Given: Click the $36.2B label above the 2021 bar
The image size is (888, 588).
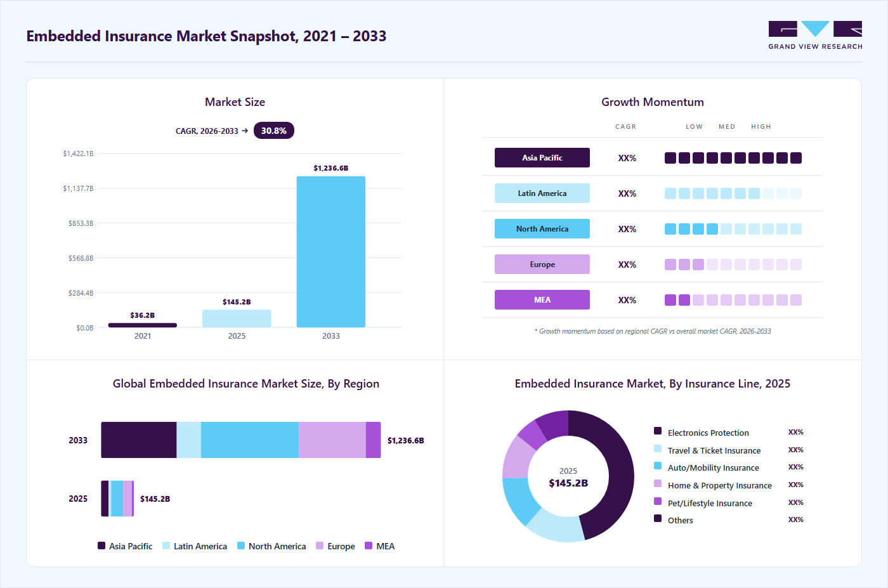Looking at the screenshot, I should (143, 315).
